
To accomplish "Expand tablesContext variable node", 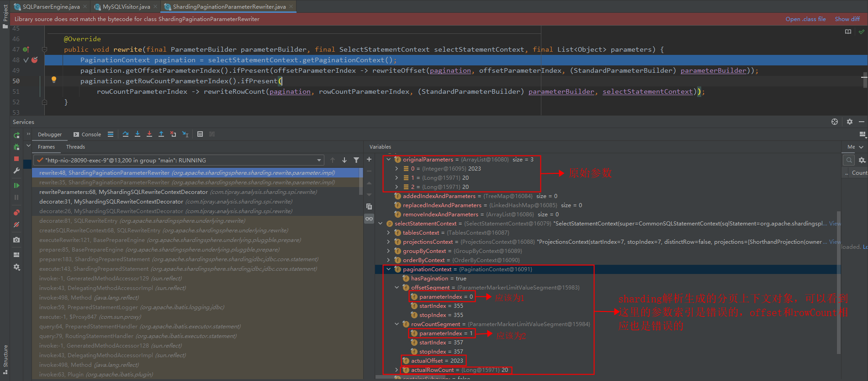I will click(389, 233).
